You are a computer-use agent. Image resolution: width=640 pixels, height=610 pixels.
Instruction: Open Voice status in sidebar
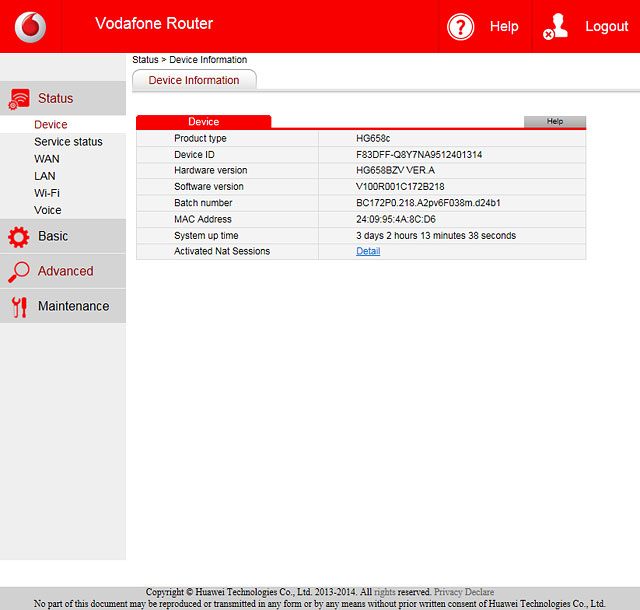pos(47,210)
